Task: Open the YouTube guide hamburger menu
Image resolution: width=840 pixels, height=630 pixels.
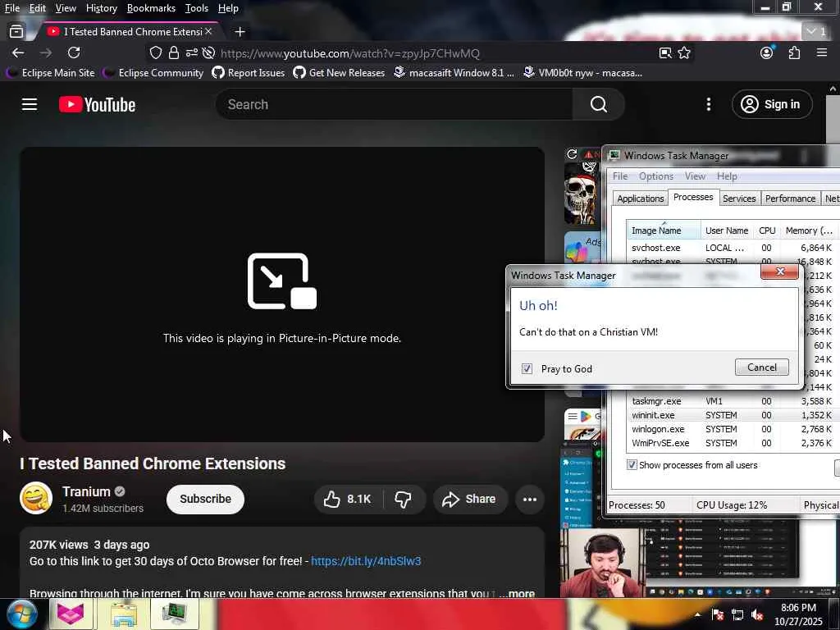Action: coord(30,104)
